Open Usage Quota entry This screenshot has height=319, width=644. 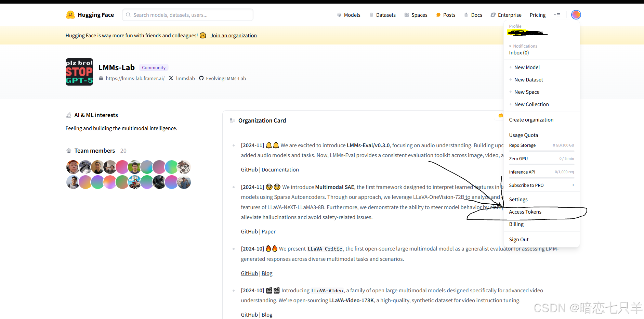click(x=523, y=135)
